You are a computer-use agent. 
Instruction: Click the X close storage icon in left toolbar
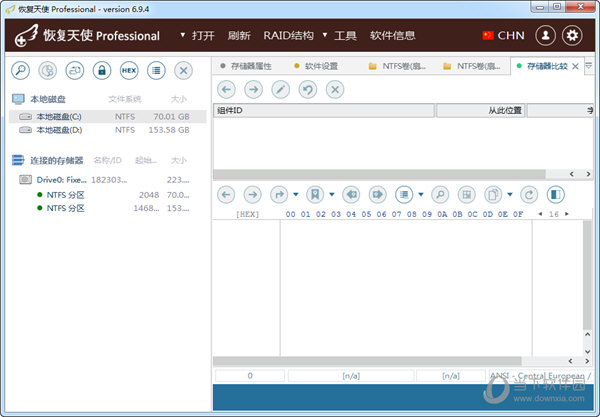point(183,70)
